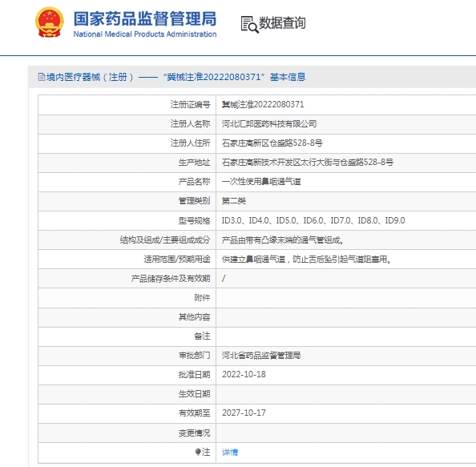Viewport: 476px width, 467px height.
Task: Select expiry date 2027-10-17
Action: pos(244,413)
